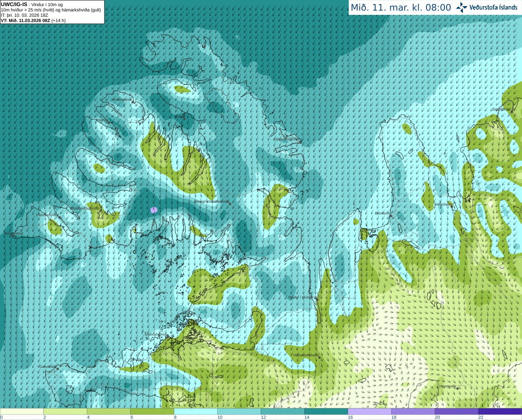Click the Hveravellir station label
522x420 pixels.
[448, 386]
